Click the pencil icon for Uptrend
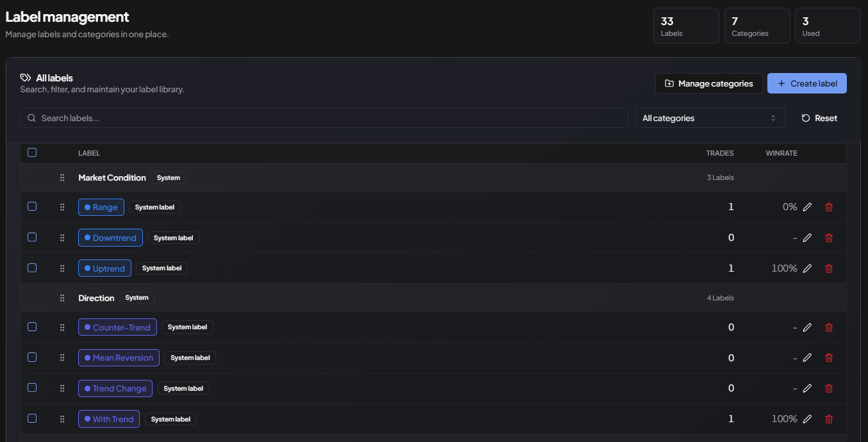 [x=807, y=268]
